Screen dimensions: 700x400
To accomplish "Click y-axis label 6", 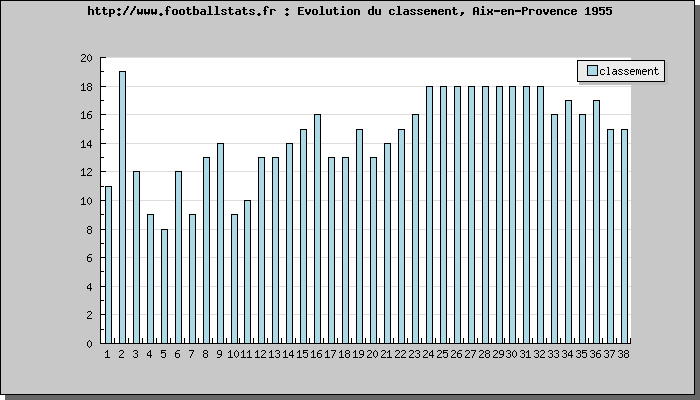I will point(89,258).
